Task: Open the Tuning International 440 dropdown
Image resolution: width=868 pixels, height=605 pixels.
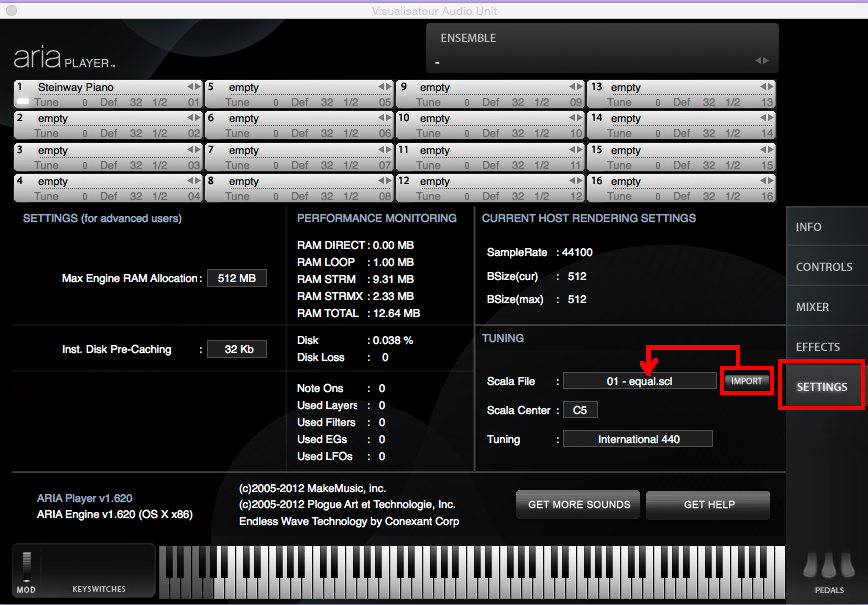Action: pyautogui.click(x=637, y=439)
